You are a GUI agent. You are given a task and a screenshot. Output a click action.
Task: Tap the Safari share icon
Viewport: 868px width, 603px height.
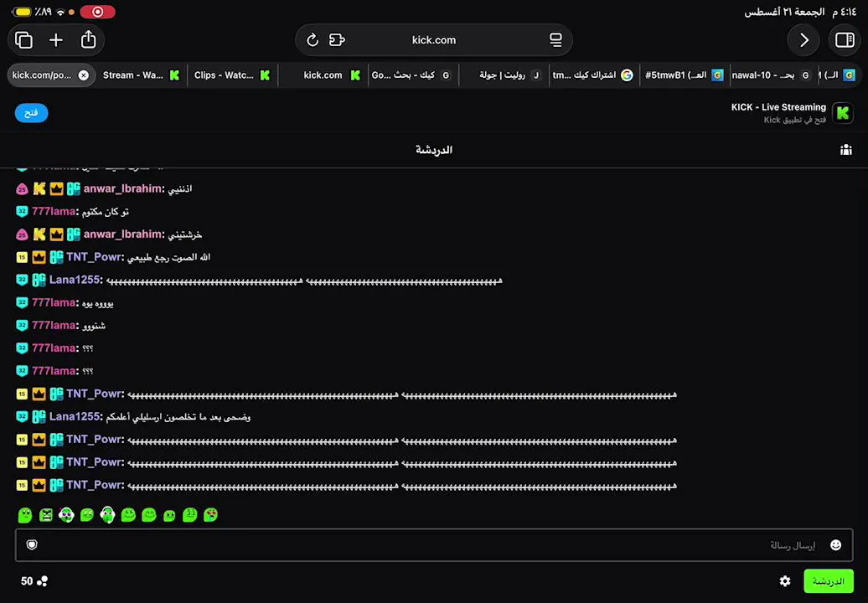89,39
